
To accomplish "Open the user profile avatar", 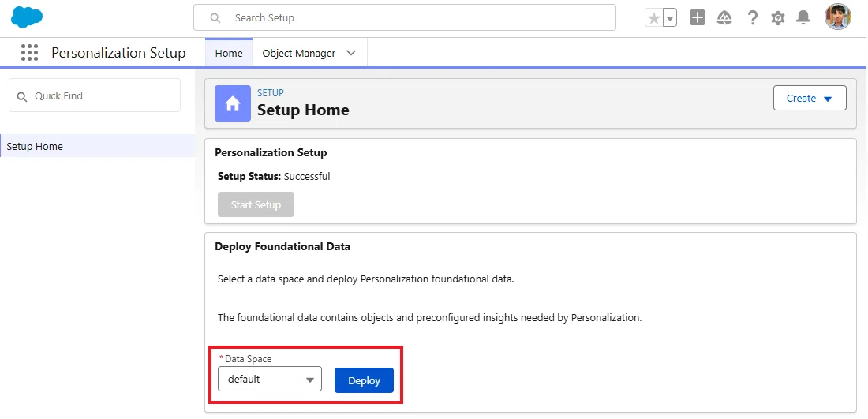I will 837,17.
